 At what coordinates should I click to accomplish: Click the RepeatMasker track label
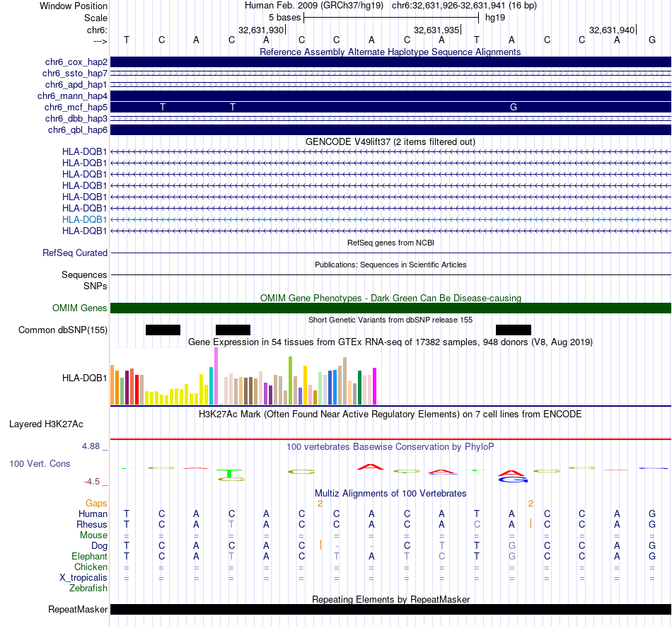click(78, 609)
